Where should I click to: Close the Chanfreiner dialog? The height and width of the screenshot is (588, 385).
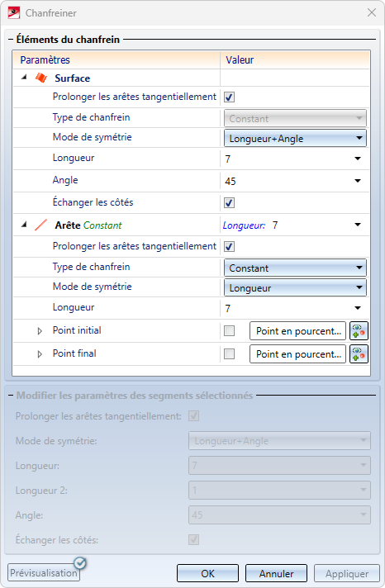[x=372, y=12]
